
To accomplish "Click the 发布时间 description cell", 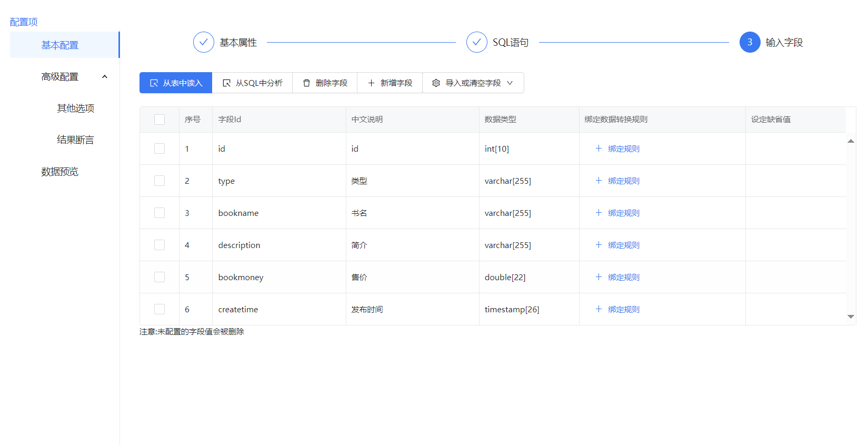I will click(413, 309).
